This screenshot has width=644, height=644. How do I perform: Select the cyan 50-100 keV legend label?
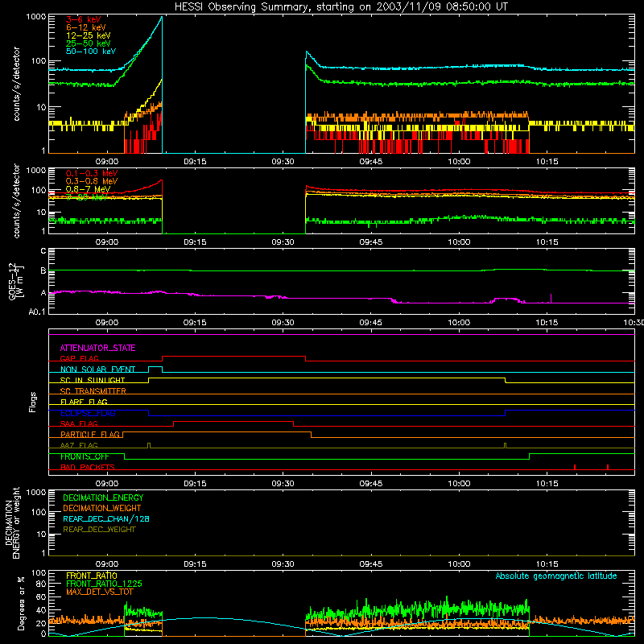[91, 52]
